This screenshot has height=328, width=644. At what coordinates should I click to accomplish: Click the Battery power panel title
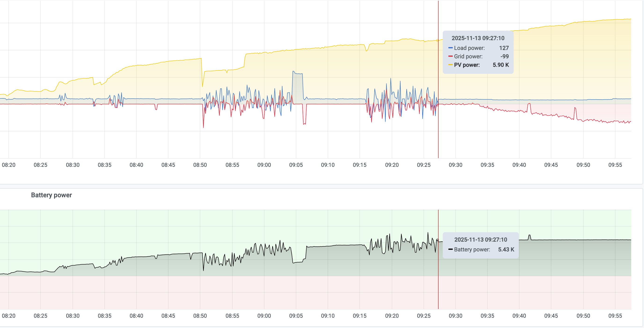pyautogui.click(x=51, y=195)
